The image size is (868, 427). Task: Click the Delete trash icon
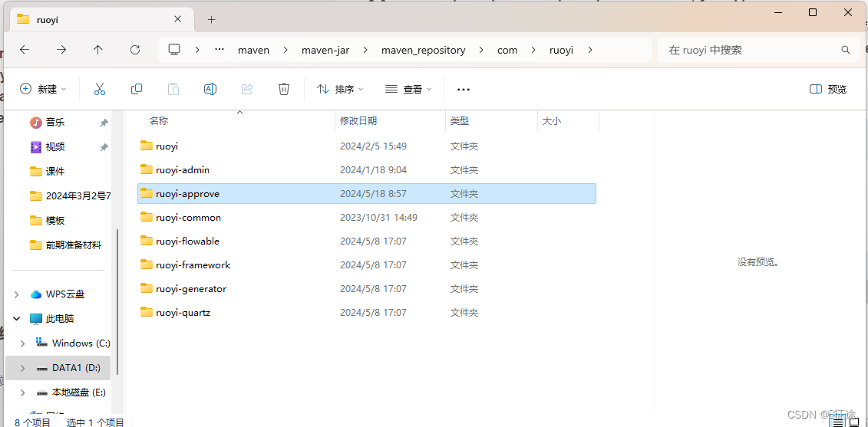[x=284, y=88]
